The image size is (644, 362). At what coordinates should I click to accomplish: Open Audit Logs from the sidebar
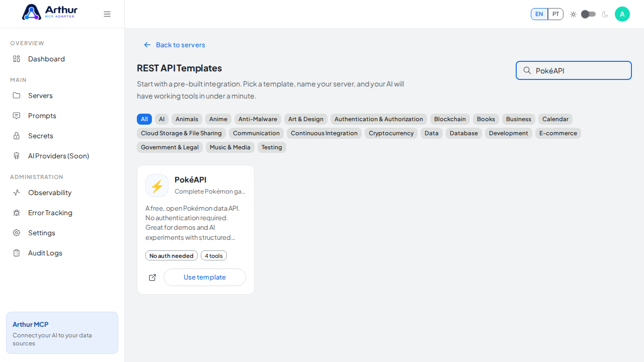tap(62, 253)
